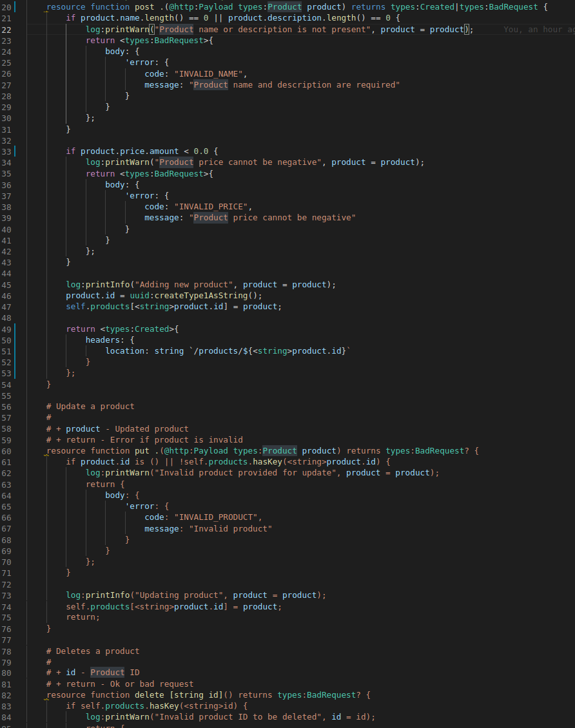
Task: Click "self.products" assignment on line 74
Action: (x=97, y=607)
